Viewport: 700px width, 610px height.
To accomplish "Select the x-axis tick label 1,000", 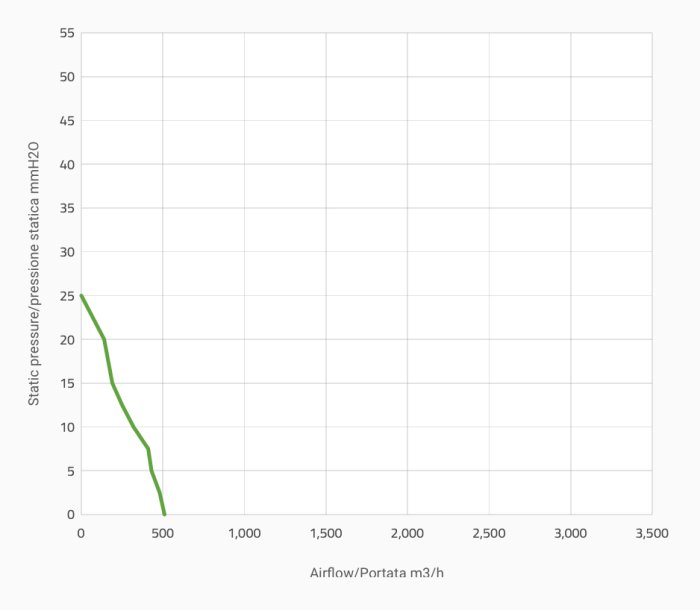I will pos(244,534).
